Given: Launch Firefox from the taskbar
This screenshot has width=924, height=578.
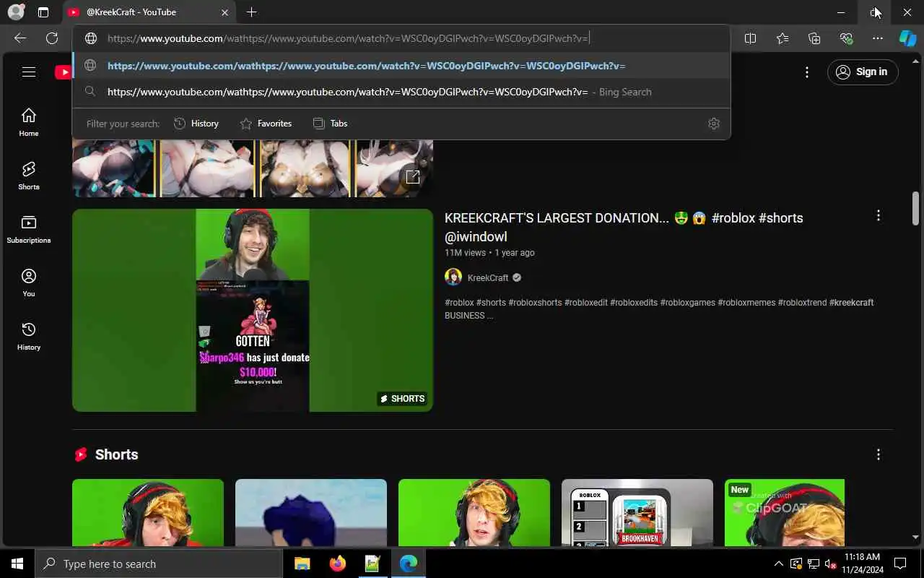Looking at the screenshot, I should pyautogui.click(x=337, y=564).
